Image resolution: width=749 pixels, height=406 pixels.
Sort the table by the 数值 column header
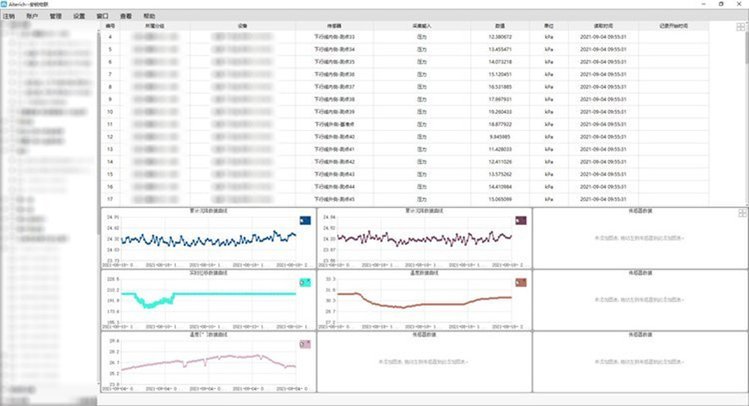coord(502,26)
